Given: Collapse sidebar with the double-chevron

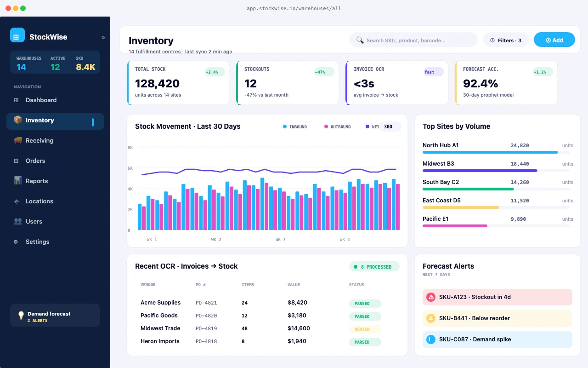Looking at the screenshot, I should point(103,38).
